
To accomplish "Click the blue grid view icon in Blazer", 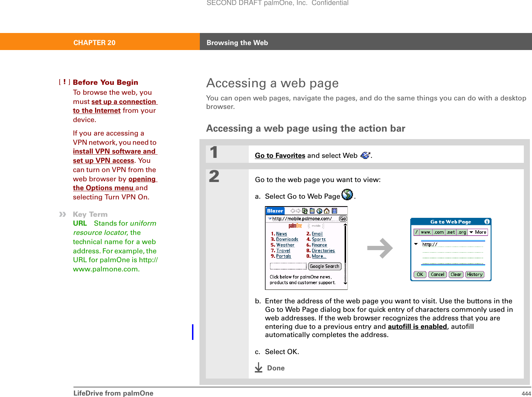I will [334, 211].
